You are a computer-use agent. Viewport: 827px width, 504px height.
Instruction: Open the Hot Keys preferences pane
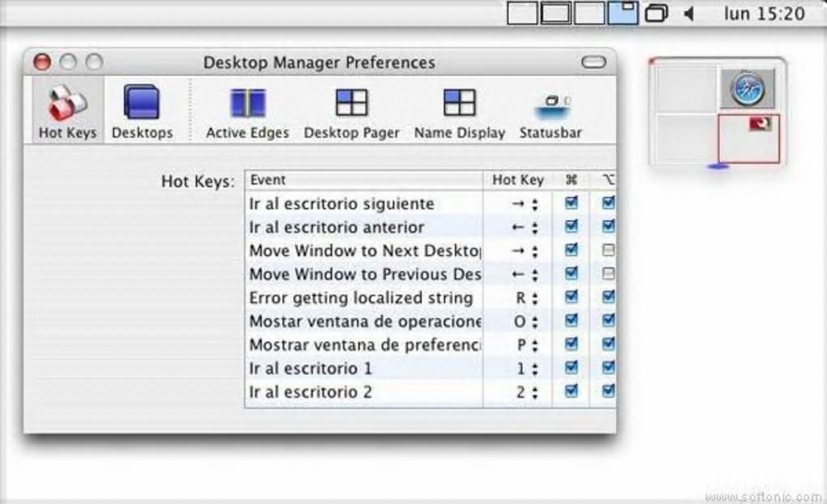point(67,112)
